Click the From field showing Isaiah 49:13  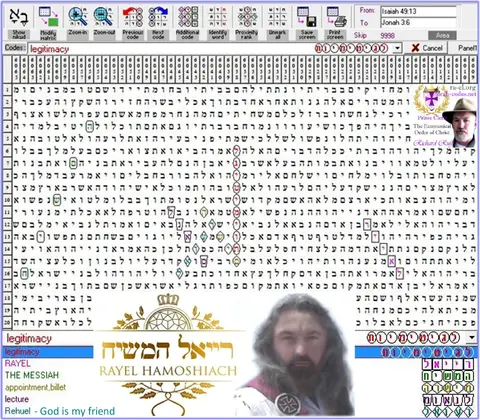(x=418, y=11)
